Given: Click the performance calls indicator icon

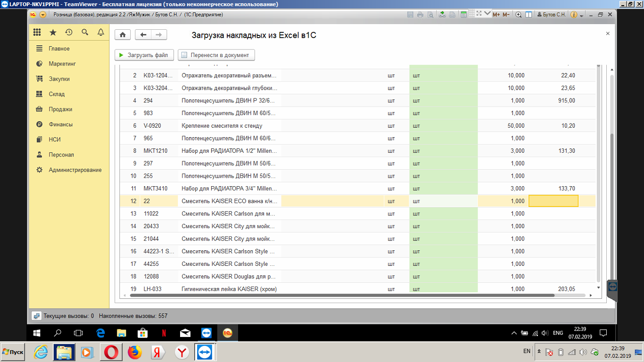Looking at the screenshot, I should point(36,316).
